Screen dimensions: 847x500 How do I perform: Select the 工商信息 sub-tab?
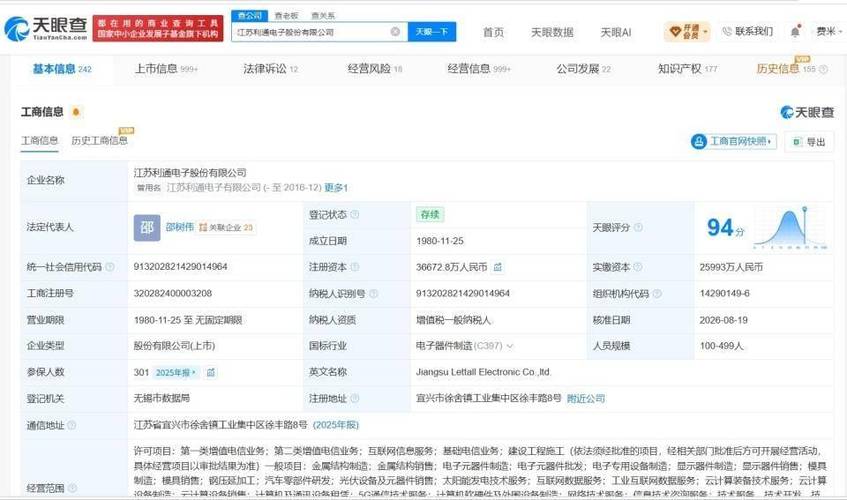tap(39, 141)
